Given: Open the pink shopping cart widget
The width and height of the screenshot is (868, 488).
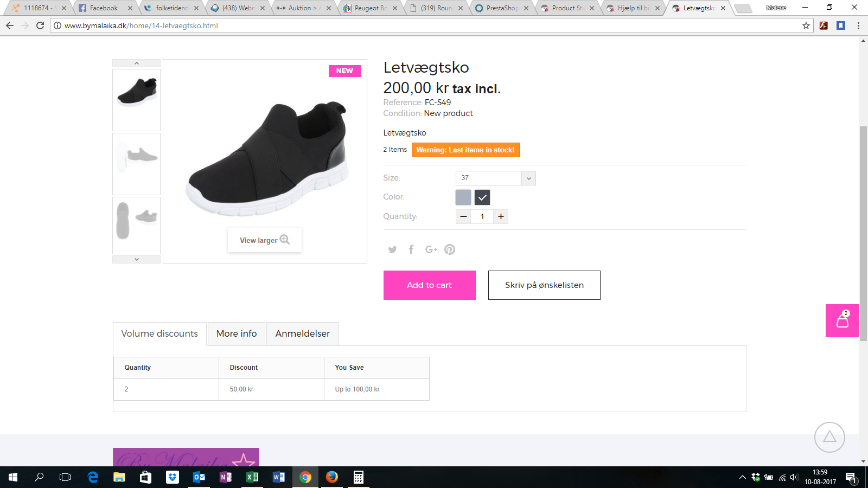Looking at the screenshot, I should coord(842,320).
